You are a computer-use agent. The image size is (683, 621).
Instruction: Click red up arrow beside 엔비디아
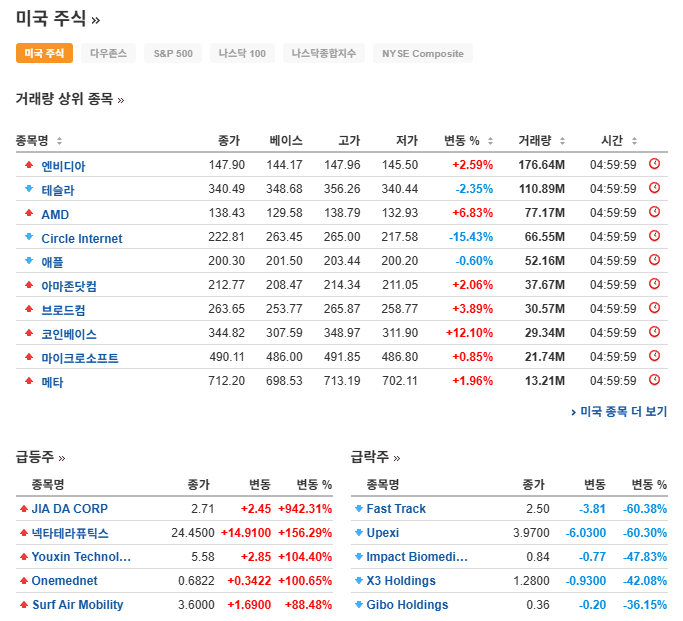point(29,165)
